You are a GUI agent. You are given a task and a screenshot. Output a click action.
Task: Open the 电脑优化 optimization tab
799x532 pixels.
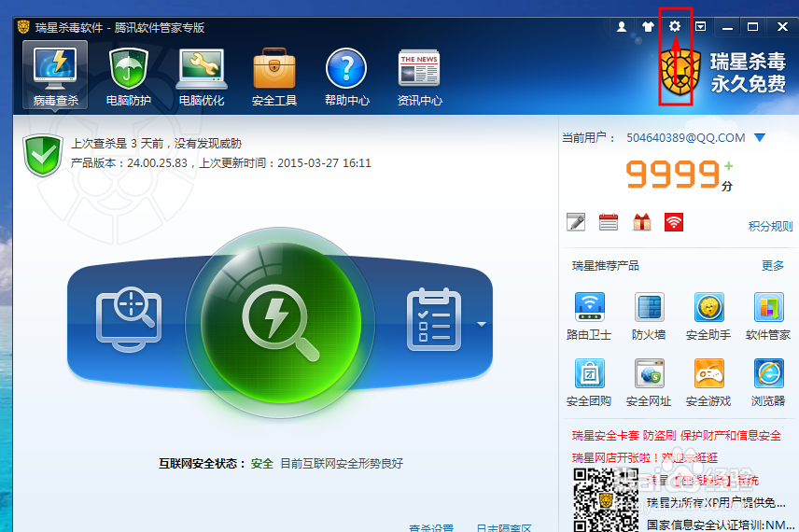[x=202, y=77]
